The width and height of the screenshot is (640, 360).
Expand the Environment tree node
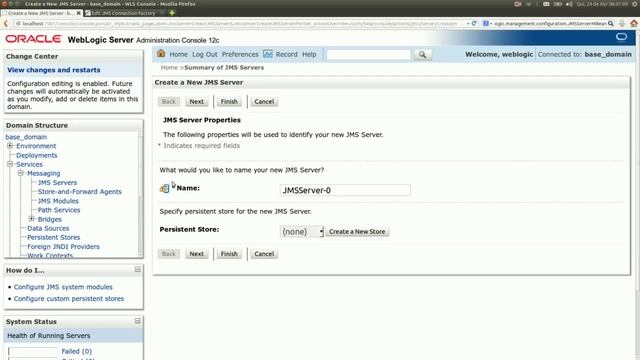(x=10, y=145)
